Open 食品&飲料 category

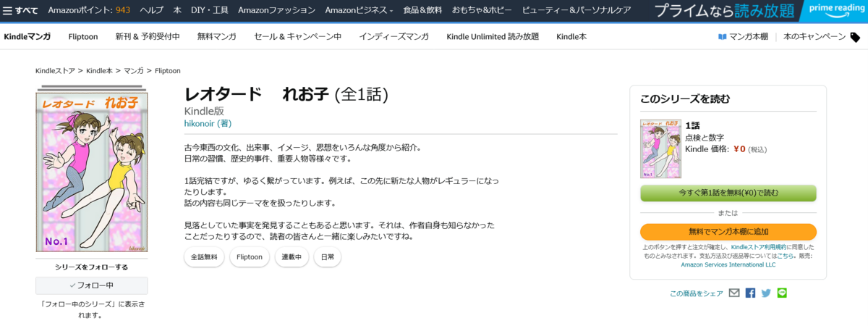click(x=422, y=10)
